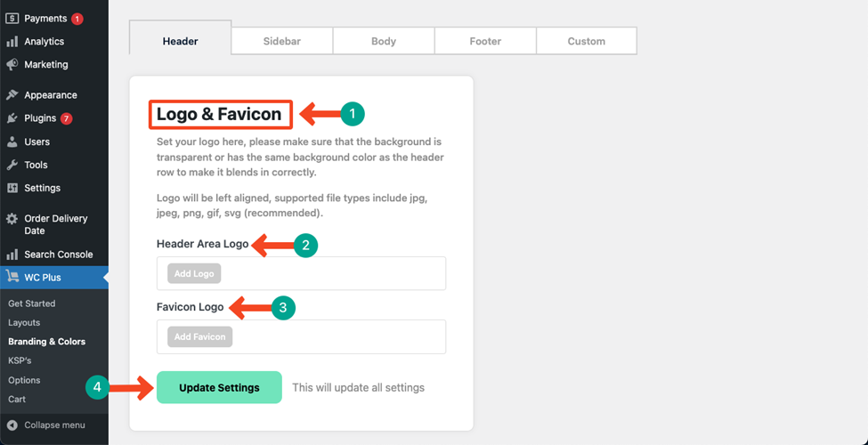Image resolution: width=868 pixels, height=445 pixels.
Task: Click the Marketing megaphone icon
Action: 12,65
